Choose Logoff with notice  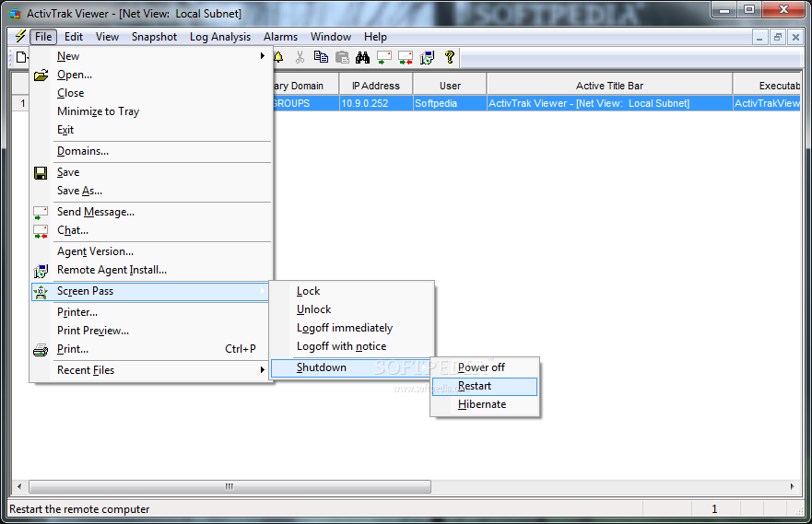(x=352, y=346)
